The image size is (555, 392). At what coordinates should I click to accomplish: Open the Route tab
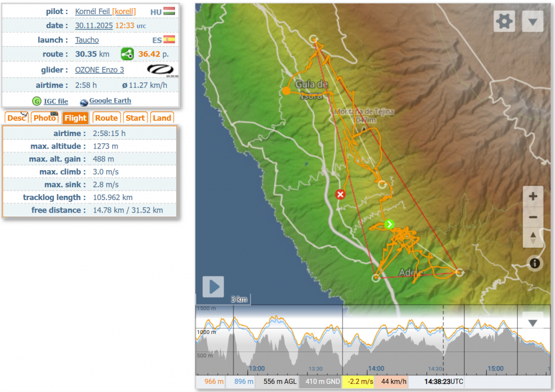pyautogui.click(x=106, y=118)
